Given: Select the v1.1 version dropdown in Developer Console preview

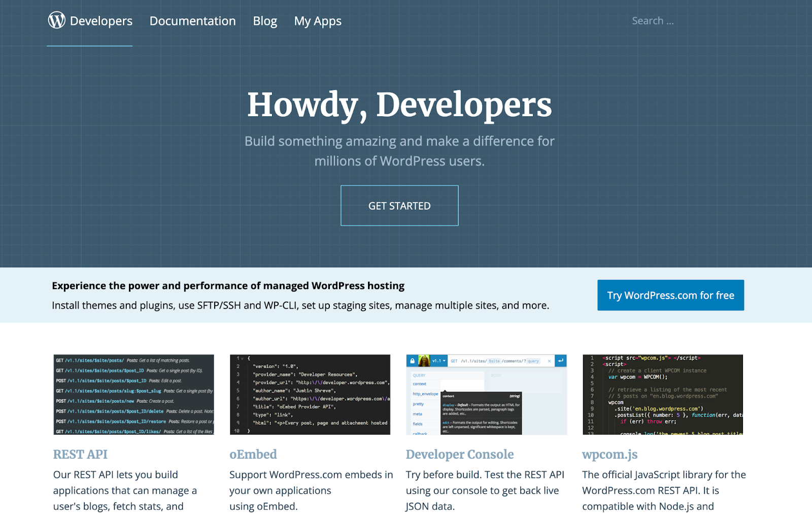Looking at the screenshot, I should [438, 361].
